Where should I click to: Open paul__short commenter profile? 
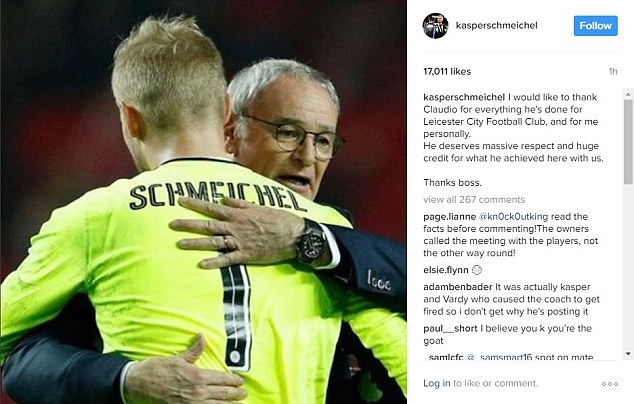click(450, 328)
